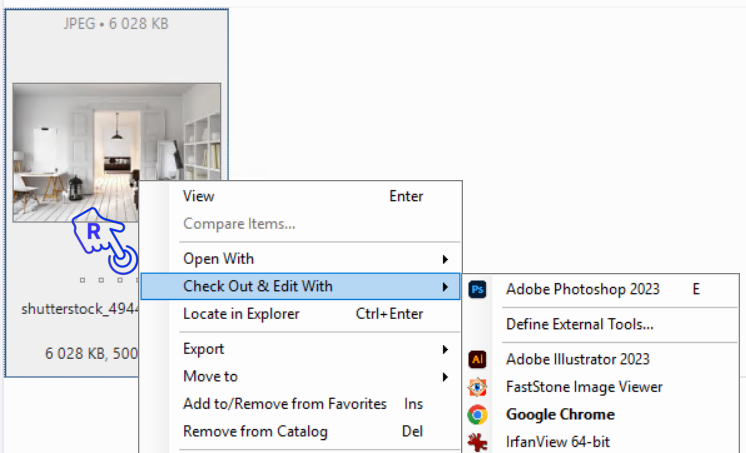Expand Check Out & Edit With arrow
This screenshot has width=746, height=453.
pos(445,287)
